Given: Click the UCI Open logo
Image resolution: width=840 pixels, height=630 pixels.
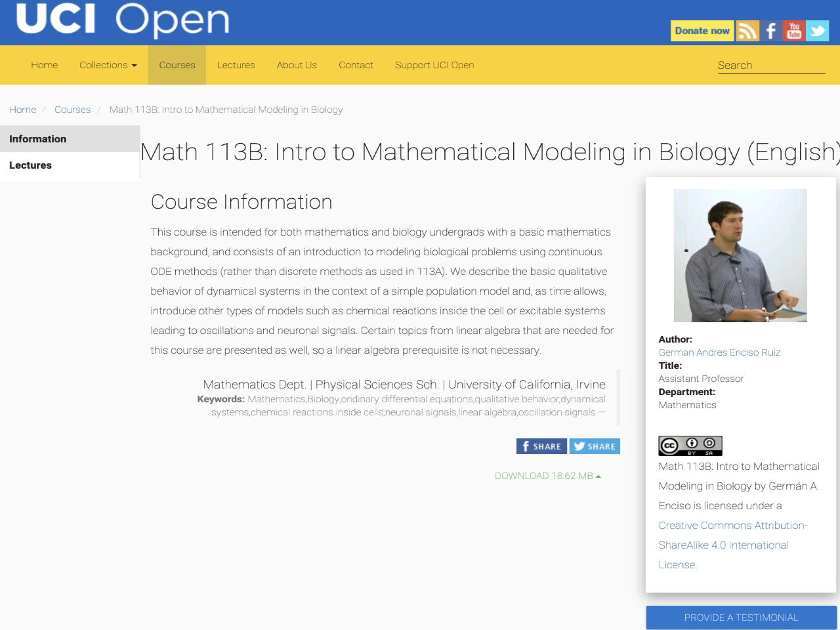Looking at the screenshot, I should point(123,19).
